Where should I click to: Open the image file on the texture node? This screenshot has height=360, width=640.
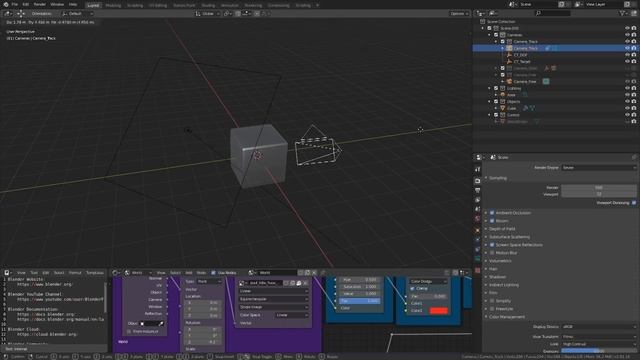pyautogui.click(x=299, y=283)
